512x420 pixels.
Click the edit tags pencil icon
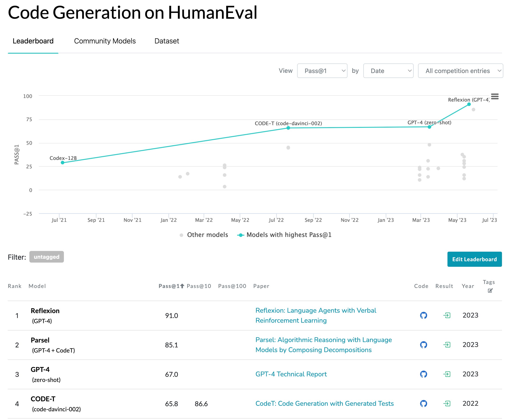490,291
